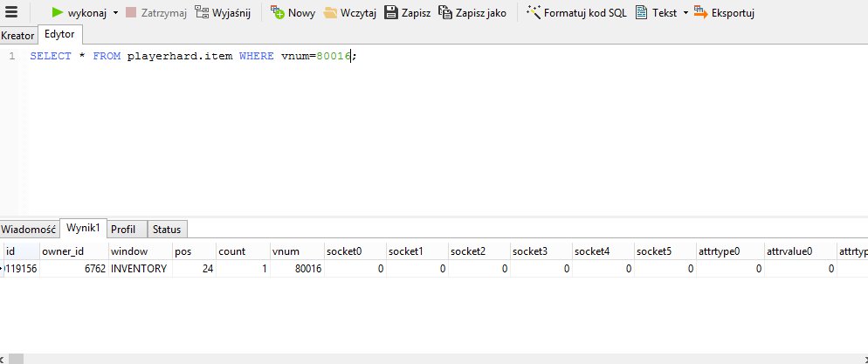The image size is (868, 364).
Task: Click the horizontal scrollbar thumb
Action: point(16,359)
